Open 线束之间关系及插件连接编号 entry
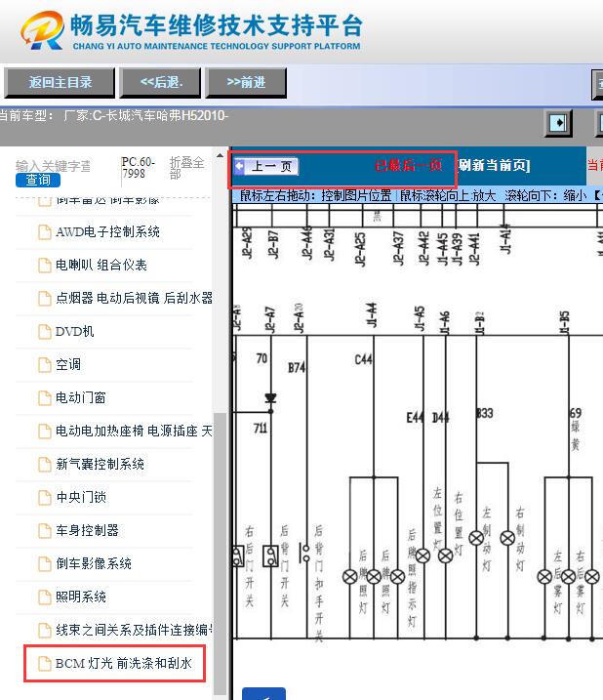This screenshot has width=603, height=700. 134,631
